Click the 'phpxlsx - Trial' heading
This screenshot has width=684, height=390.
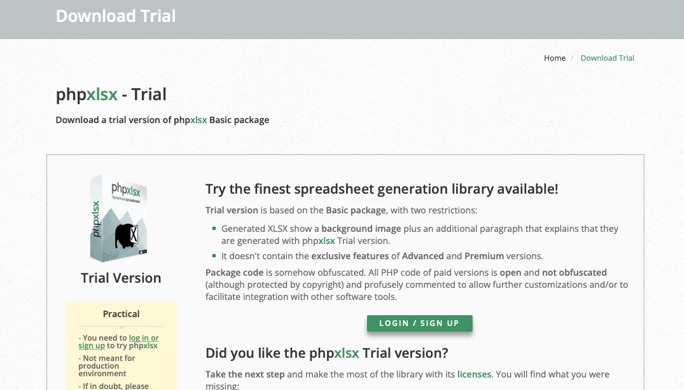click(111, 94)
